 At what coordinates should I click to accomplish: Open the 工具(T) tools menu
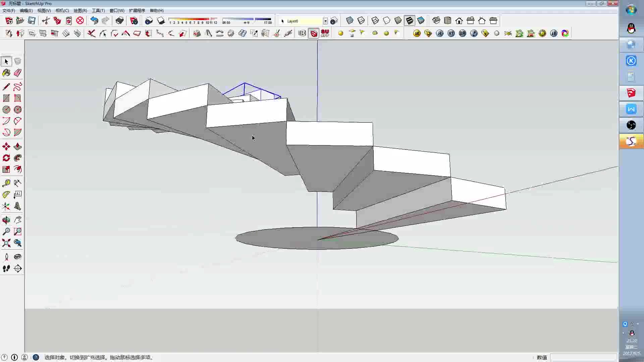coord(98,11)
